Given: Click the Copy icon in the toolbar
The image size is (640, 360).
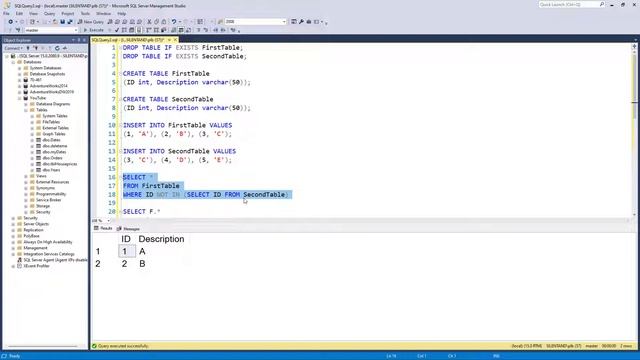Looking at the screenshot, I should 157,22.
